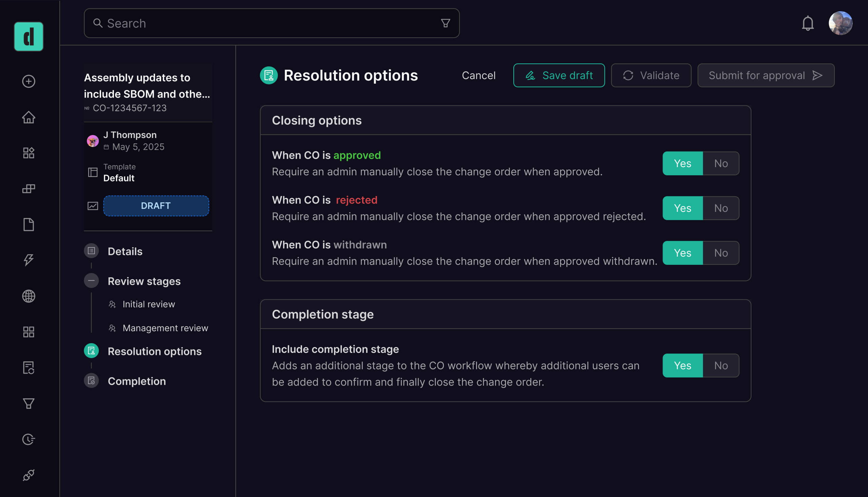The image size is (868, 497).
Task: Go to the Details step
Action: 125,251
